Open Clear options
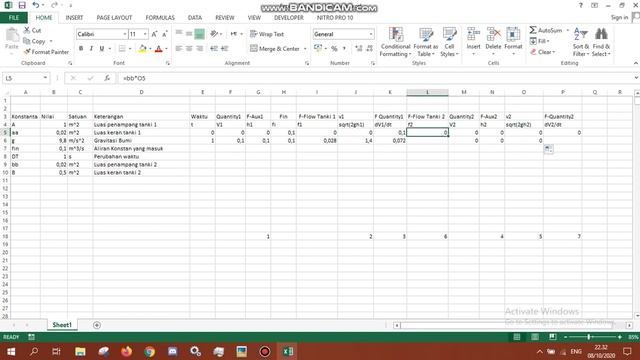 tap(542, 52)
